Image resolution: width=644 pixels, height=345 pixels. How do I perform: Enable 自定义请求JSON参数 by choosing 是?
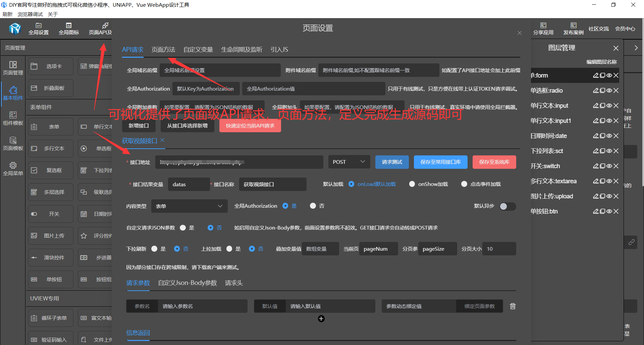(x=183, y=228)
